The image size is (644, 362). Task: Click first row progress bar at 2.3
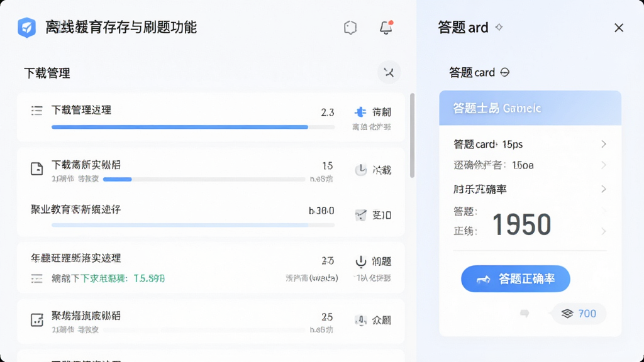click(x=193, y=127)
